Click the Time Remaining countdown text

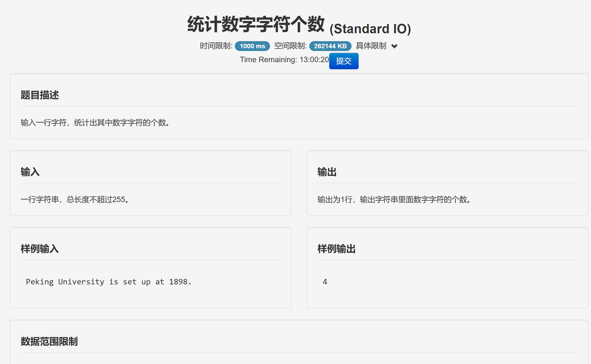click(x=284, y=60)
